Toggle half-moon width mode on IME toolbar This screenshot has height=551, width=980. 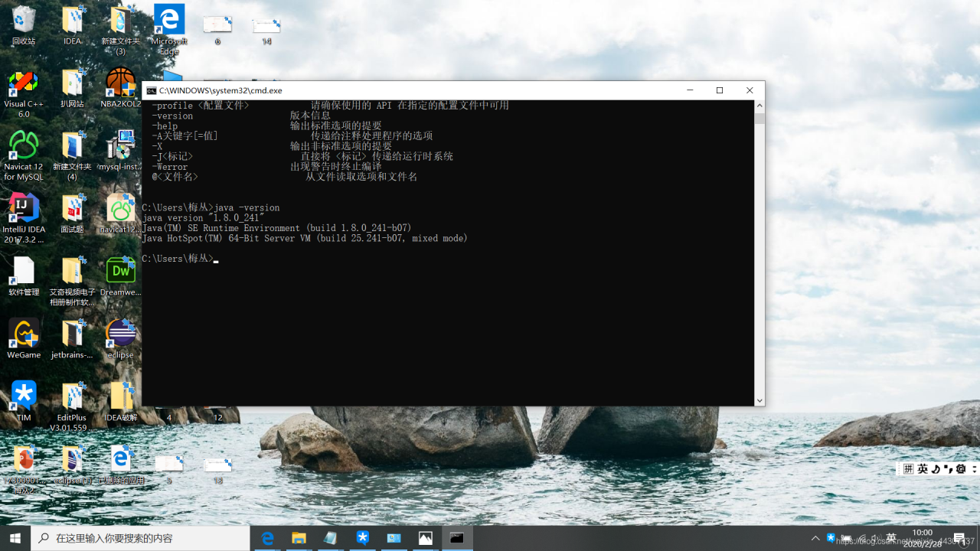[935, 468]
